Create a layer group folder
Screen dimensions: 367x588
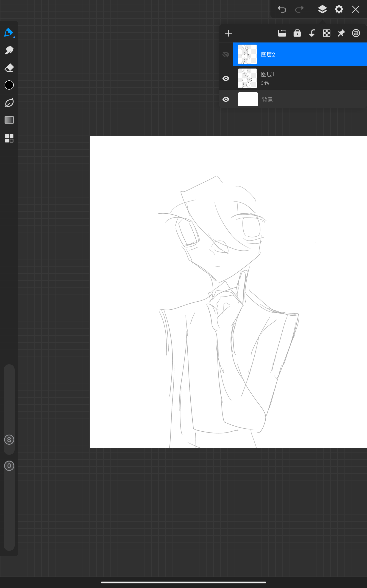point(282,33)
